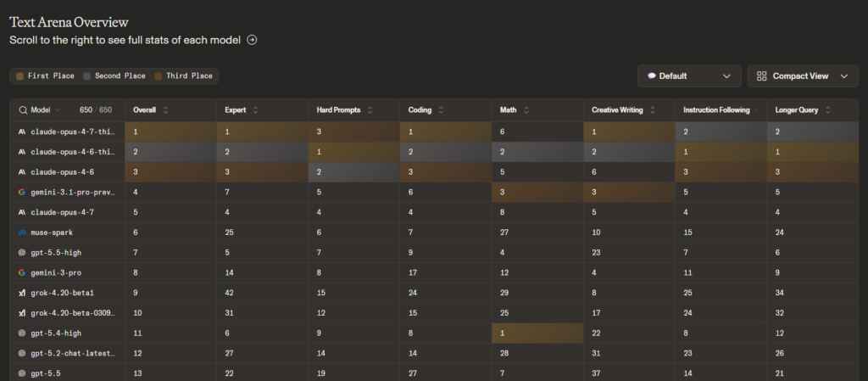
Task: Click the xAI logo beside grok-4.20-beta1
Action: 22,293
